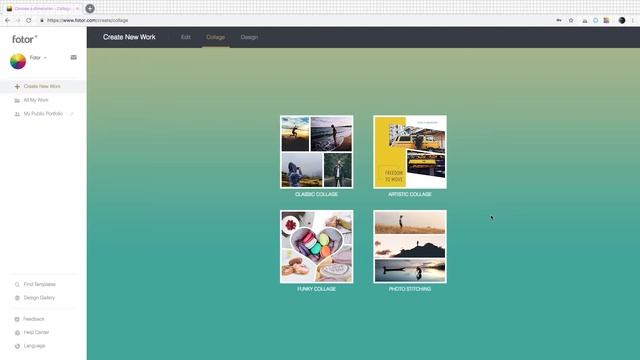Switch to the Edit tab
The height and width of the screenshot is (360, 640).
(186, 37)
